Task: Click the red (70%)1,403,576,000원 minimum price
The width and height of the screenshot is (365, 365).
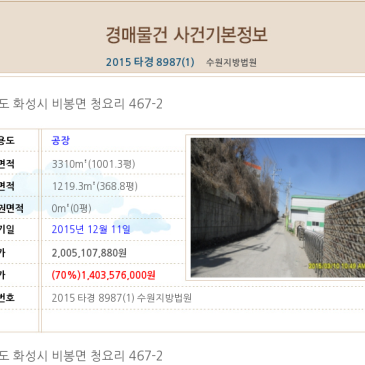Action: coord(104,275)
